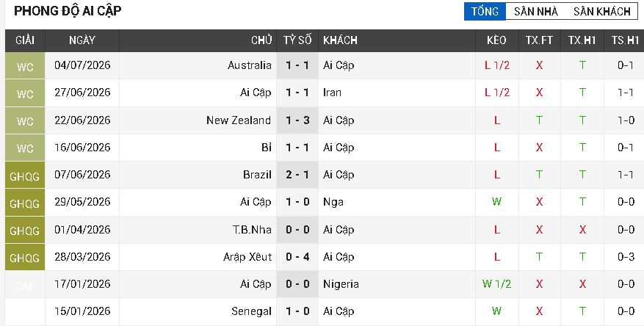The image size is (644, 326).
Task: Open the SÂN KHÁCH tab
Action: coord(601,11)
